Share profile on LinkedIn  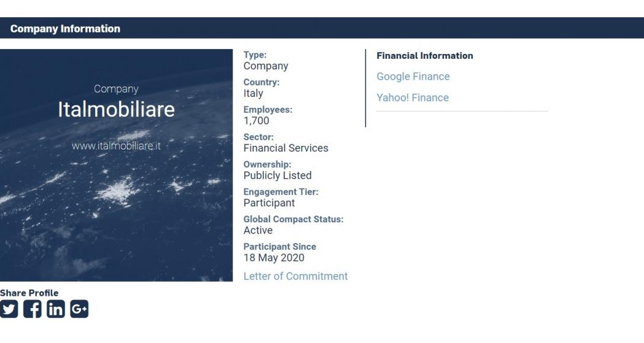click(56, 309)
